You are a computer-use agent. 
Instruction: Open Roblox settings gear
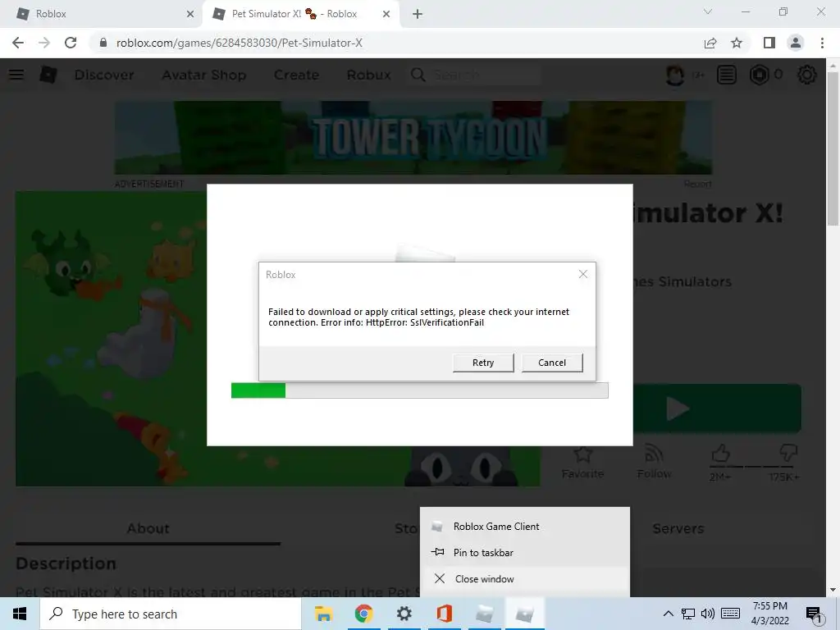(x=807, y=75)
